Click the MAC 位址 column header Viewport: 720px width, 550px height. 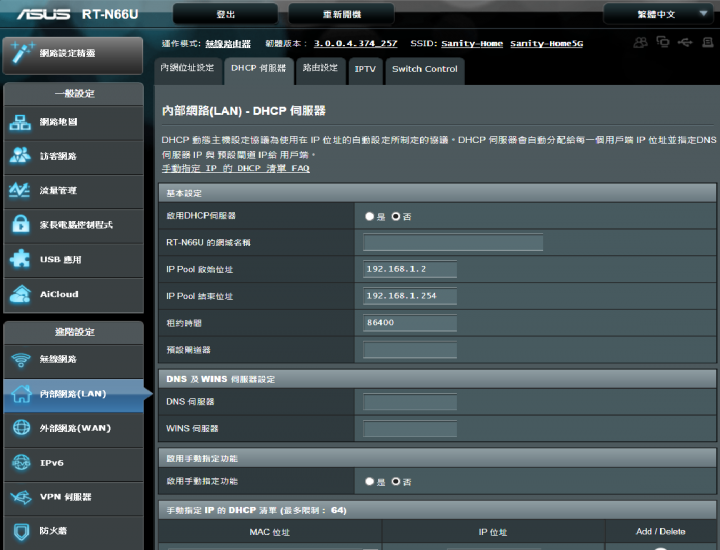pyautogui.click(x=270, y=532)
